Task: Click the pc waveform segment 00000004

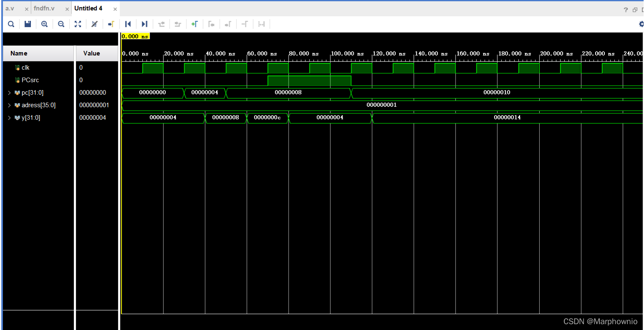Action: tap(205, 93)
